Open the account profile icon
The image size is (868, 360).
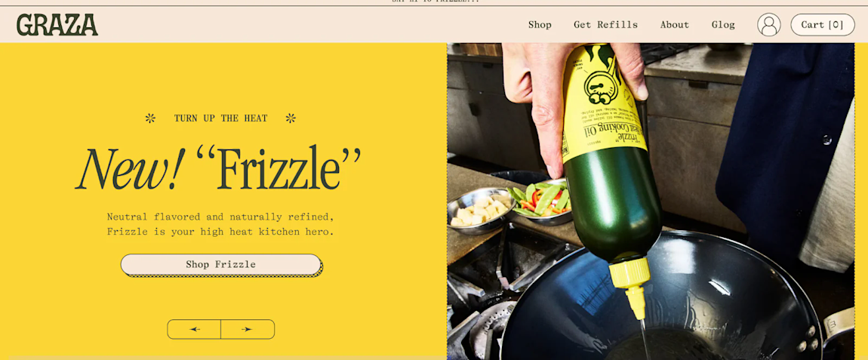click(769, 25)
